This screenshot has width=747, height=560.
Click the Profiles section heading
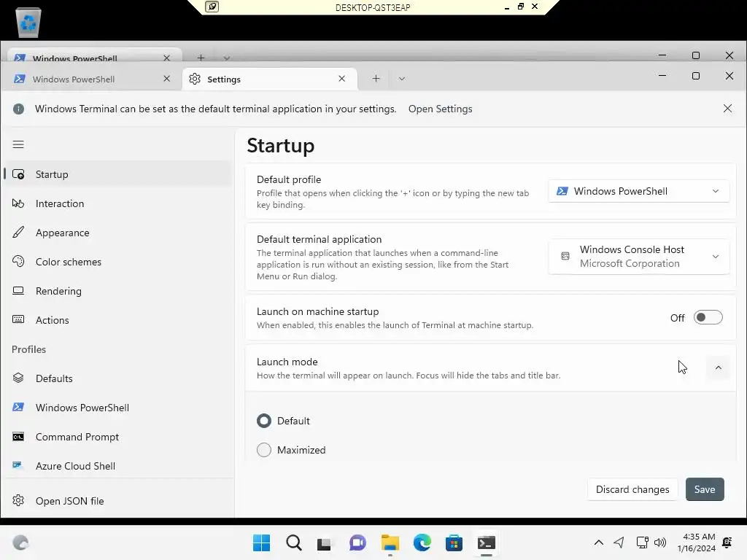(x=29, y=349)
